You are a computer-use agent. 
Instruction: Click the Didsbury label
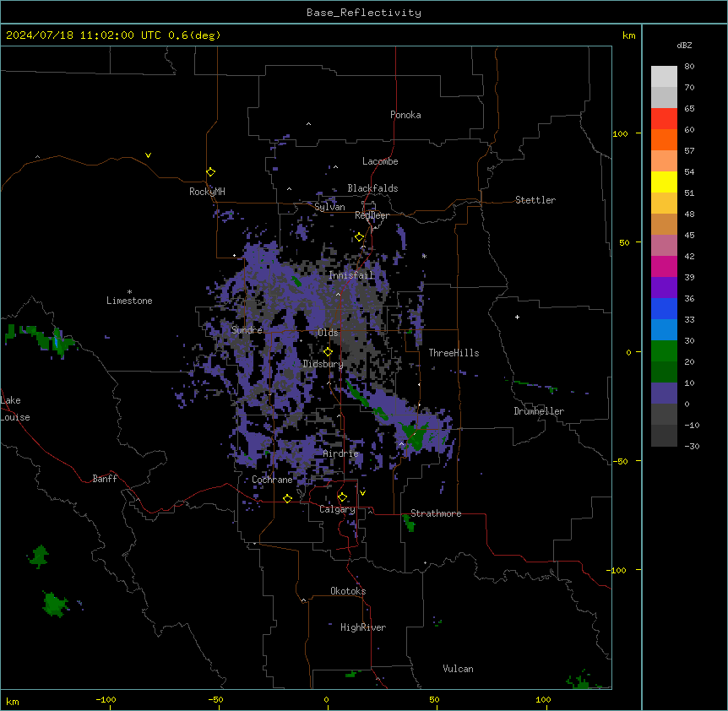pos(323,364)
